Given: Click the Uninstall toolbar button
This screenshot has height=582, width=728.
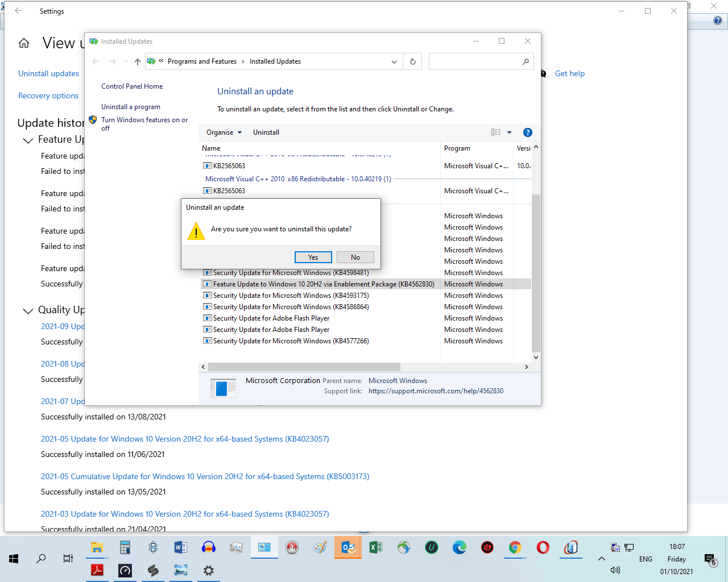Looking at the screenshot, I should pyautogui.click(x=266, y=132).
